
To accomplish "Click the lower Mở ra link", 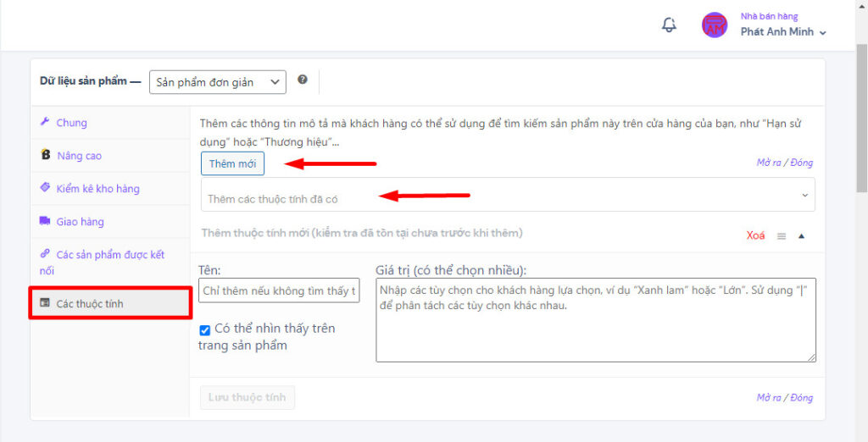I will [x=769, y=398].
